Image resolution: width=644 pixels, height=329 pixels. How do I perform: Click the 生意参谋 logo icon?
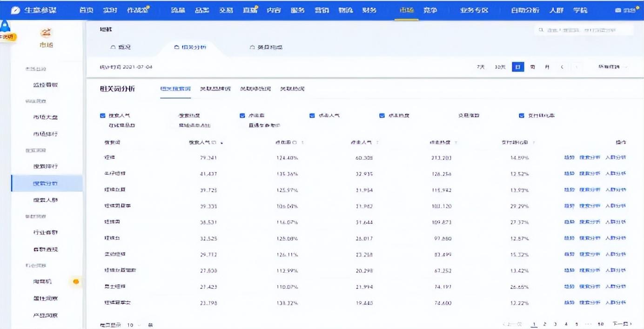pyautogui.click(x=15, y=10)
